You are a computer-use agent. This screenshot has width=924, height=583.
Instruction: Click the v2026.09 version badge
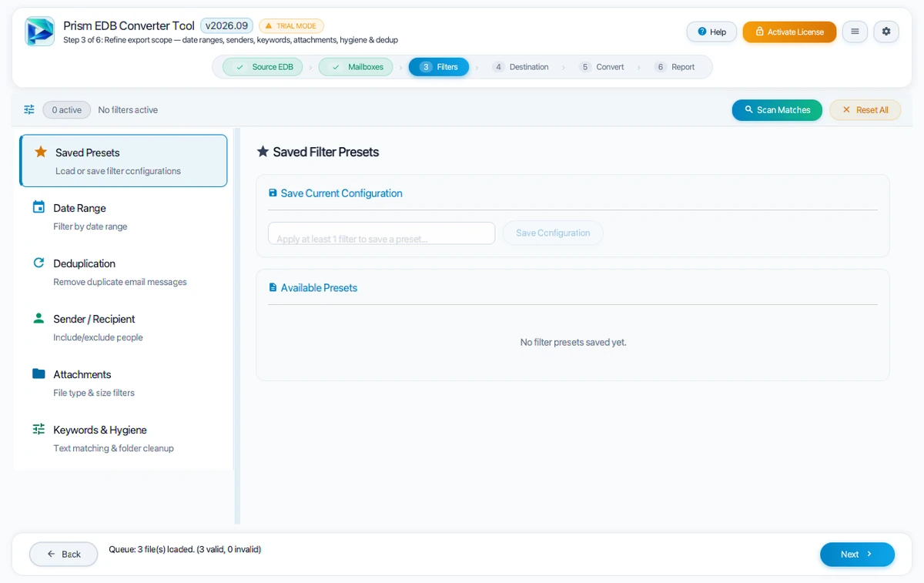click(x=226, y=25)
